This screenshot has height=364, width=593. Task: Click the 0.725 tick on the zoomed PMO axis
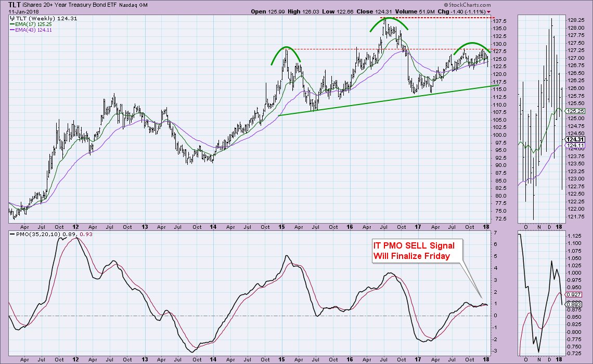click(x=574, y=354)
